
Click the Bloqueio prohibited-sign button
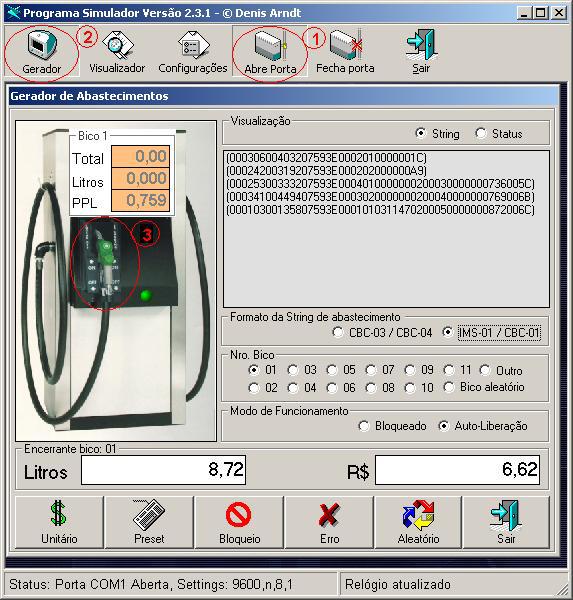(x=239, y=522)
